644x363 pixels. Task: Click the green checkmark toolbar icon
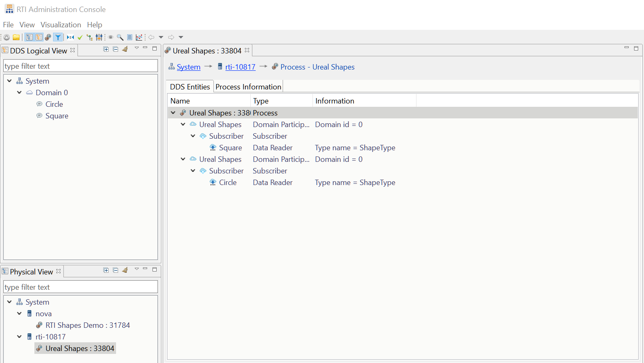(x=80, y=37)
